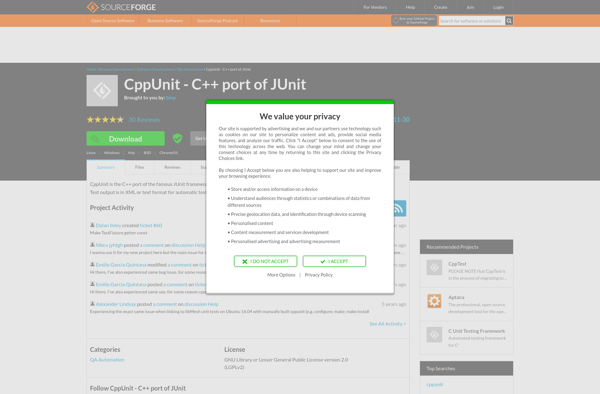Screen dimensions: 600x394
Task: Switch to the Files tab
Action: 140,167
